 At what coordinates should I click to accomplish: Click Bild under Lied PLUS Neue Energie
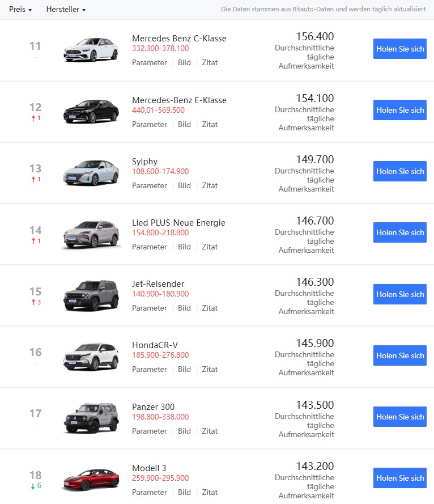pyautogui.click(x=184, y=247)
